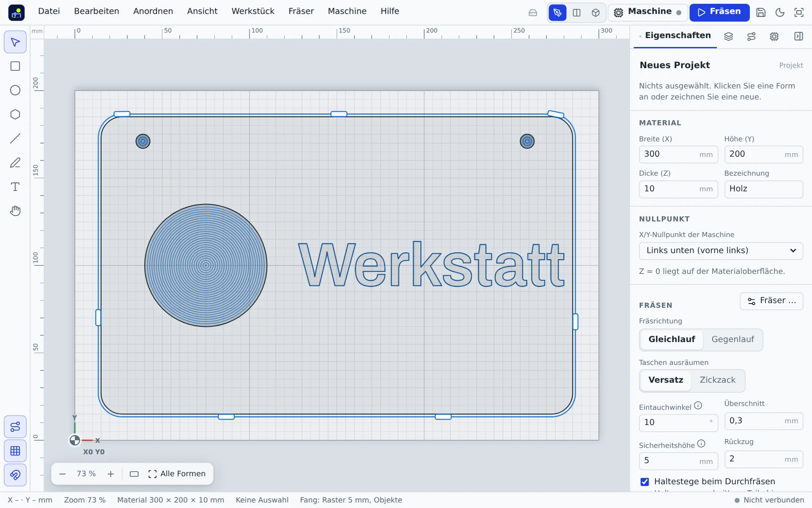Switch to split view layout
The width and height of the screenshot is (812, 508).
[x=576, y=13]
